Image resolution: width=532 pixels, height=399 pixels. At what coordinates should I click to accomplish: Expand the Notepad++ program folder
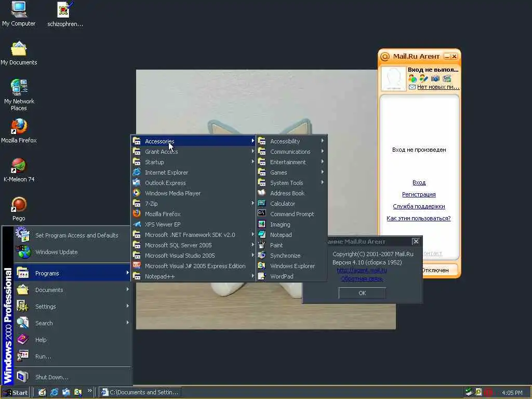pyautogui.click(x=193, y=276)
